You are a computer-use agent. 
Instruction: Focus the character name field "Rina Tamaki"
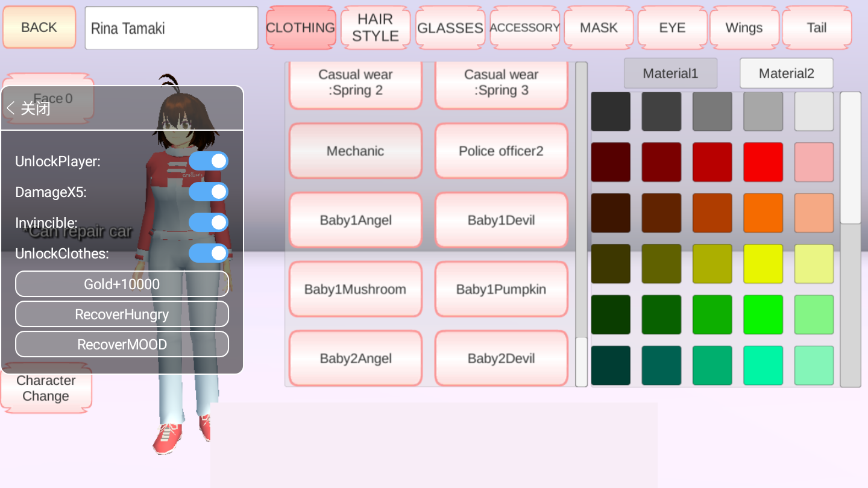(x=171, y=28)
